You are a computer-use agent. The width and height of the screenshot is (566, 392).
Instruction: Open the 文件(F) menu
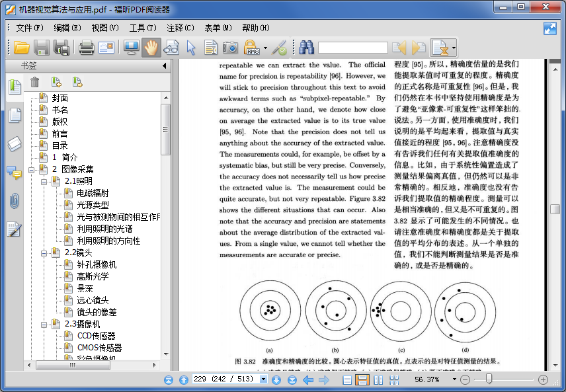pyautogui.click(x=30, y=28)
